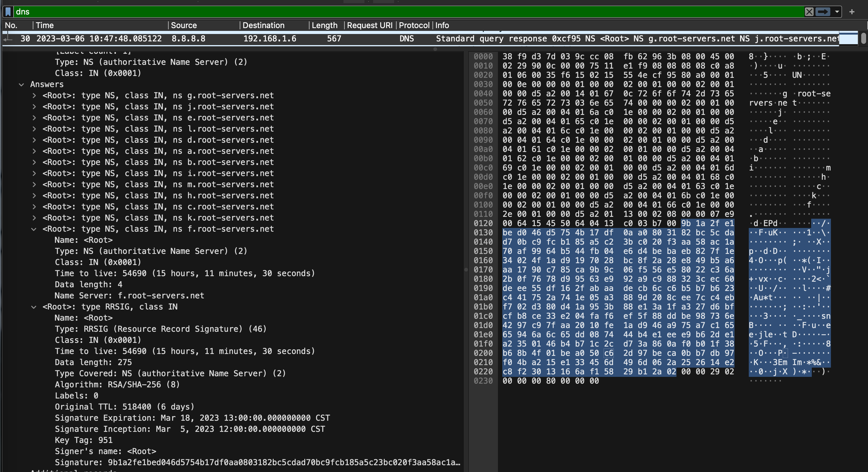
Task: Click the filter bookmark icon
Action: 8,12
